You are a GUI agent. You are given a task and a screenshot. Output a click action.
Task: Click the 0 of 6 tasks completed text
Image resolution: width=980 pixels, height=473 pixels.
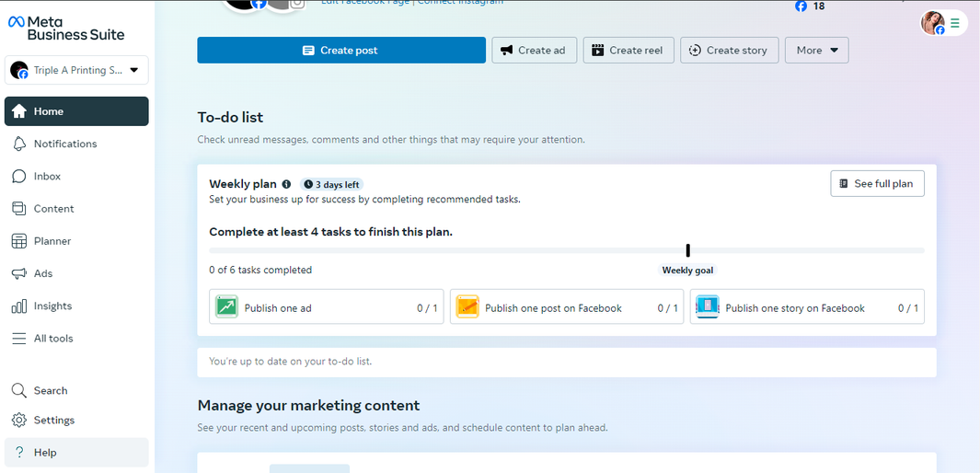(x=260, y=270)
